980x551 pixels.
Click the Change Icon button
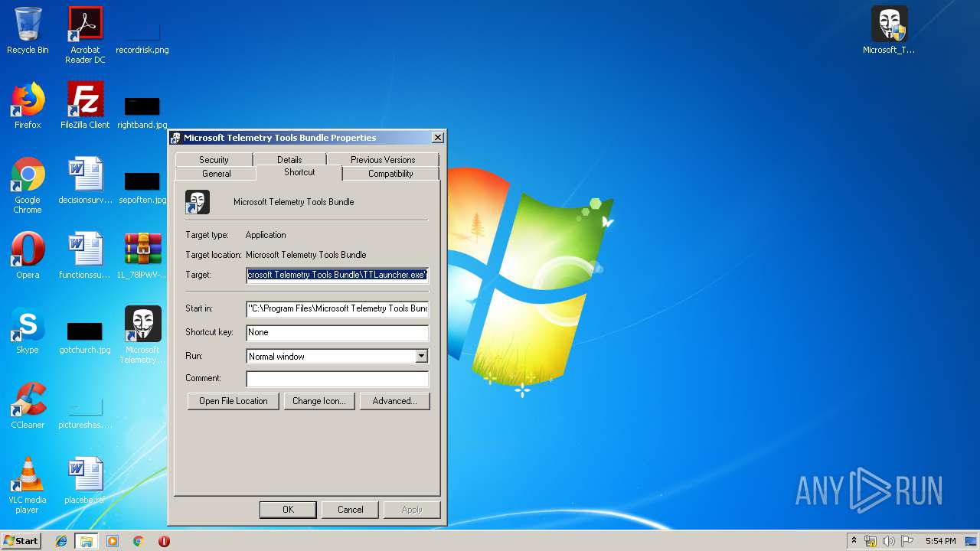click(x=319, y=401)
